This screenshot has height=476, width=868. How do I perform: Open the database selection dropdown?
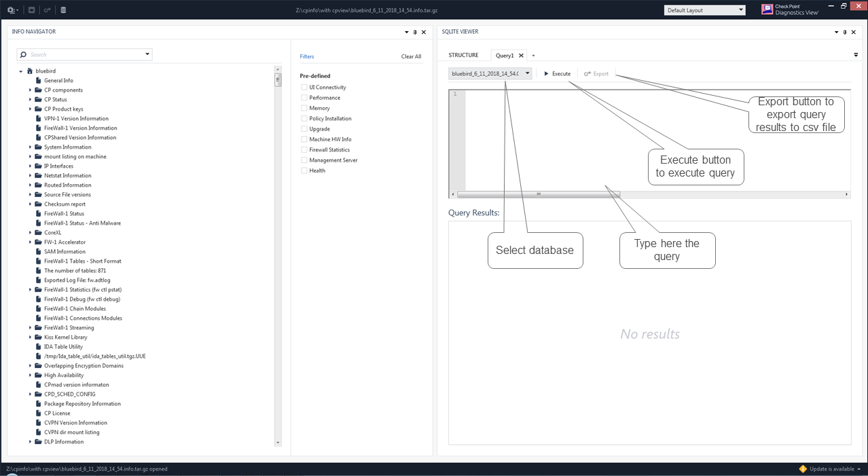click(490, 73)
